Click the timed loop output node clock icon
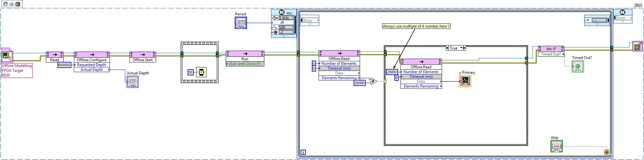Viewport: 644px width, 160px height. pos(622,12)
